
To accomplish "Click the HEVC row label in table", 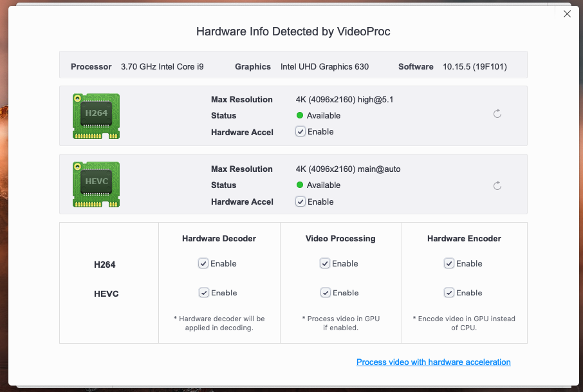I will (x=106, y=294).
